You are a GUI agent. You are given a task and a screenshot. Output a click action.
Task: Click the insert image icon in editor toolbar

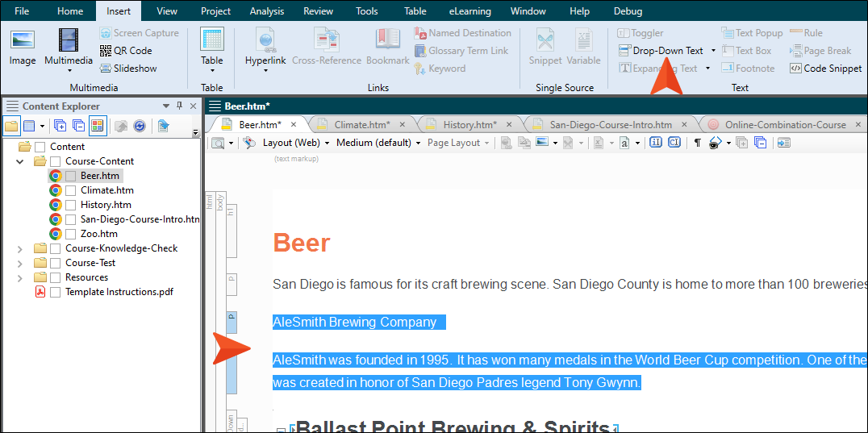pyautogui.click(x=542, y=143)
